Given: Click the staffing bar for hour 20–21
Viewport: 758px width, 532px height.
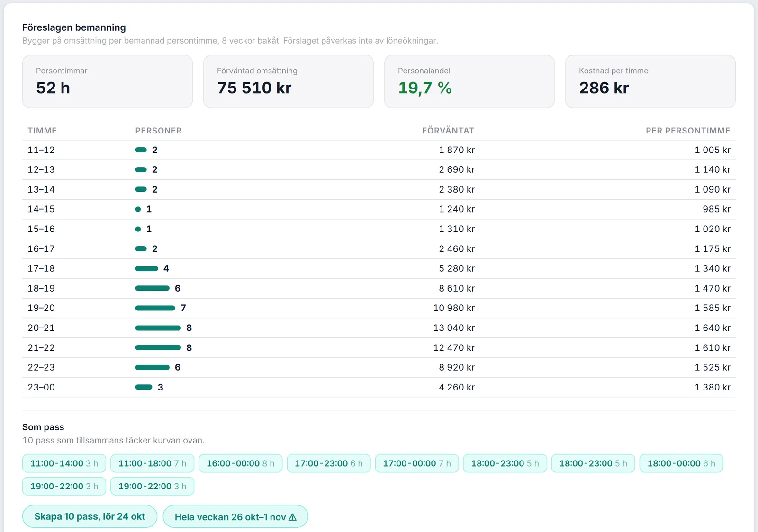Looking at the screenshot, I should pos(158,328).
